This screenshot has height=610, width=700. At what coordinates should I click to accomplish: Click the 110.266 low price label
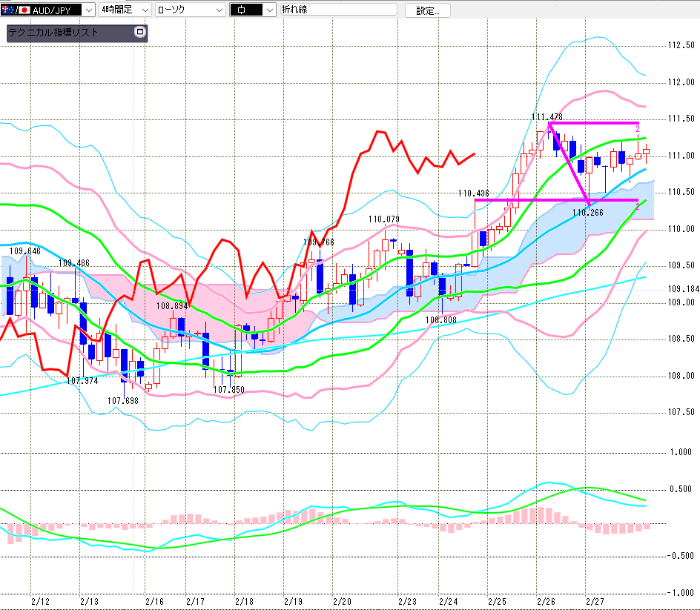(587, 212)
